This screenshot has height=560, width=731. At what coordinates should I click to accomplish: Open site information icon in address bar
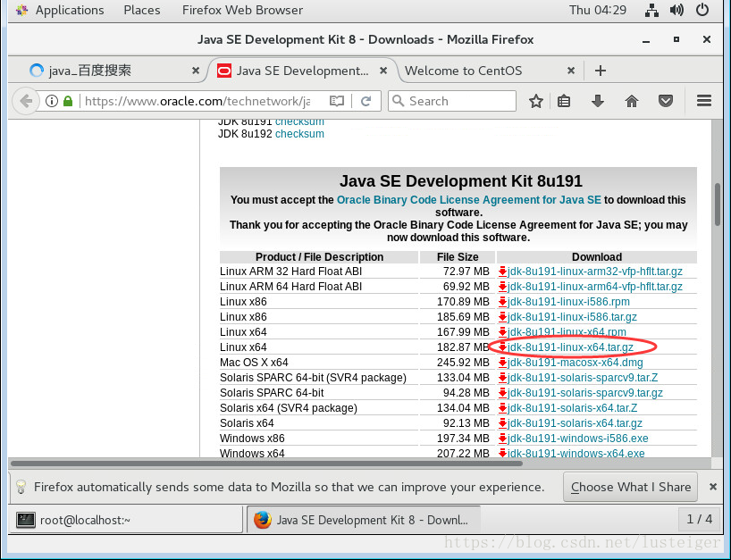(52, 101)
